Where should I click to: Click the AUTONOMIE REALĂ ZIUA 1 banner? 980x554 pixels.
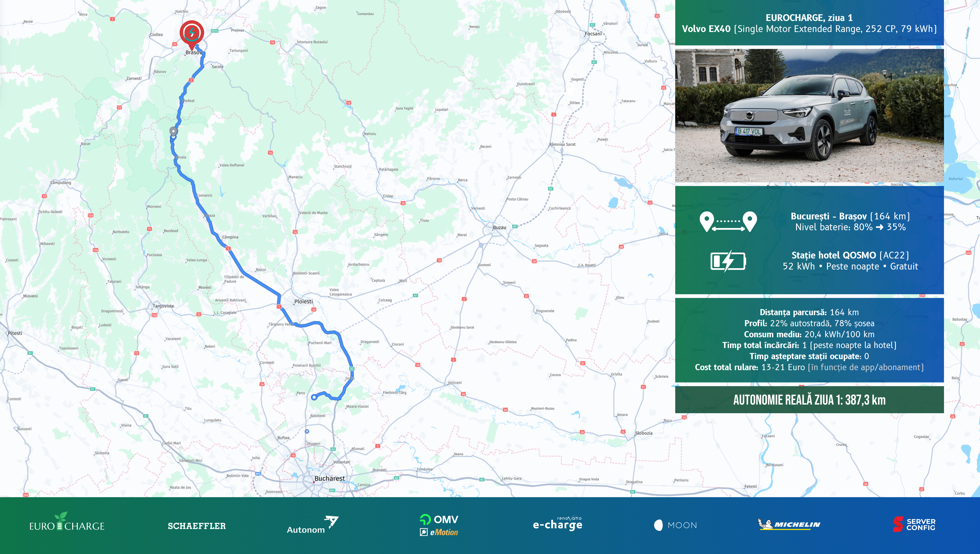pos(809,399)
